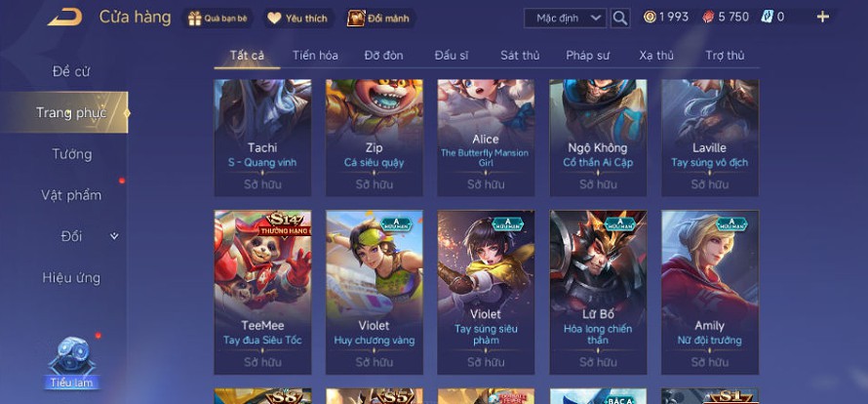Open the Đổi mảnh exchange button
Image resolution: width=868 pixels, height=404 pixels.
[x=379, y=19]
